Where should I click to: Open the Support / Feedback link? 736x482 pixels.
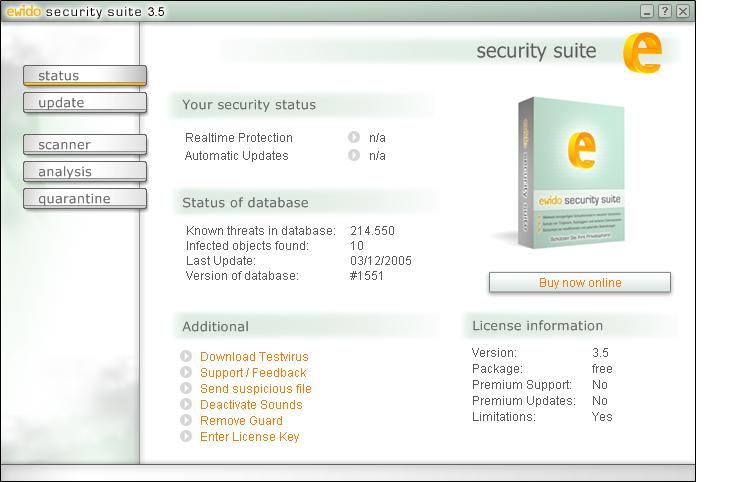coord(253,373)
